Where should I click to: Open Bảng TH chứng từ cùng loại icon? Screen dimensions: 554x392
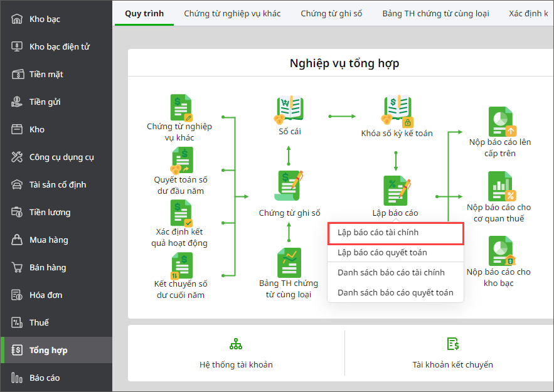[x=289, y=262]
